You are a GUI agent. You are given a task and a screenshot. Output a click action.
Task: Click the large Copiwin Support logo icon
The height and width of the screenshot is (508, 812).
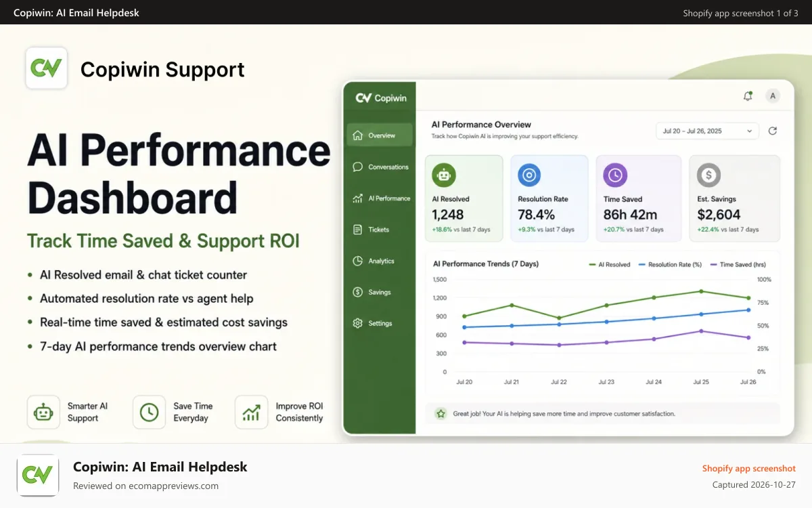(x=46, y=68)
